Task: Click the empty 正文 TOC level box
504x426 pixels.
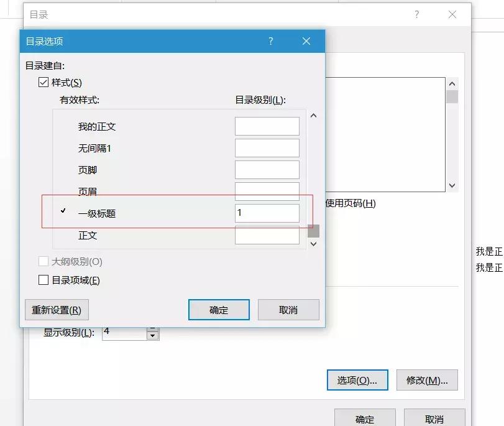Action: tap(267, 235)
